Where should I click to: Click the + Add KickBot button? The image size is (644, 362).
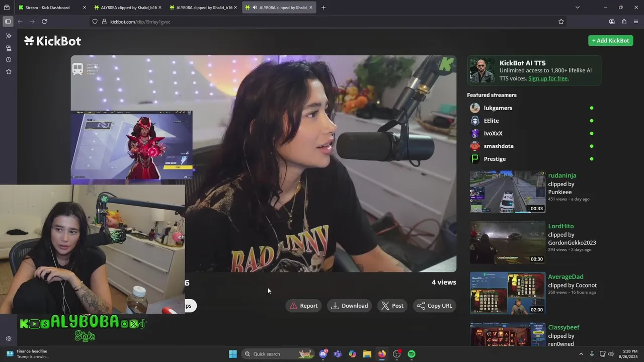pos(610,41)
